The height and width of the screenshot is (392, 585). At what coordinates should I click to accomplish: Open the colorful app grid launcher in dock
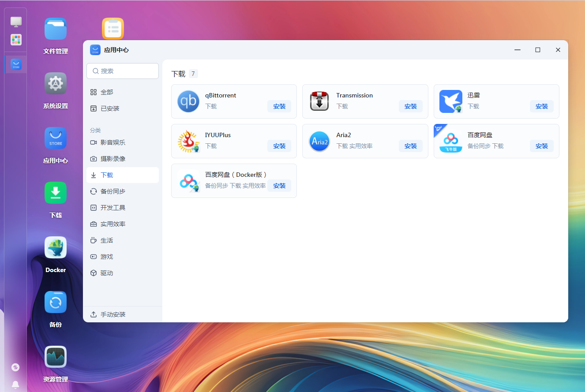[16, 40]
